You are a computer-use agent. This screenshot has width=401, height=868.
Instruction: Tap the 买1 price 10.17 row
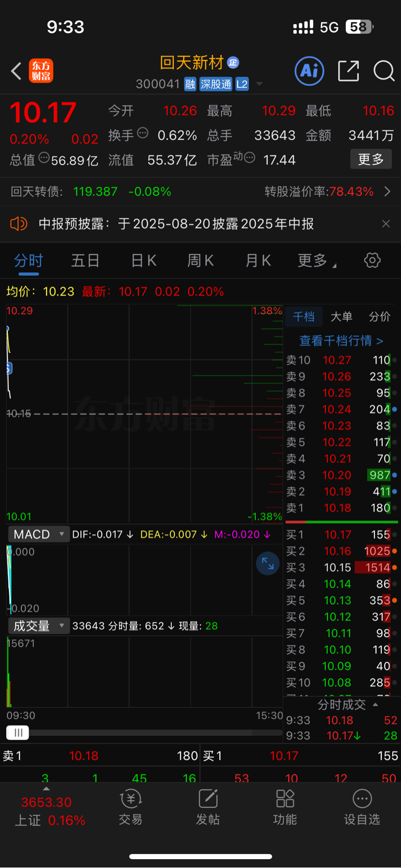click(x=342, y=534)
